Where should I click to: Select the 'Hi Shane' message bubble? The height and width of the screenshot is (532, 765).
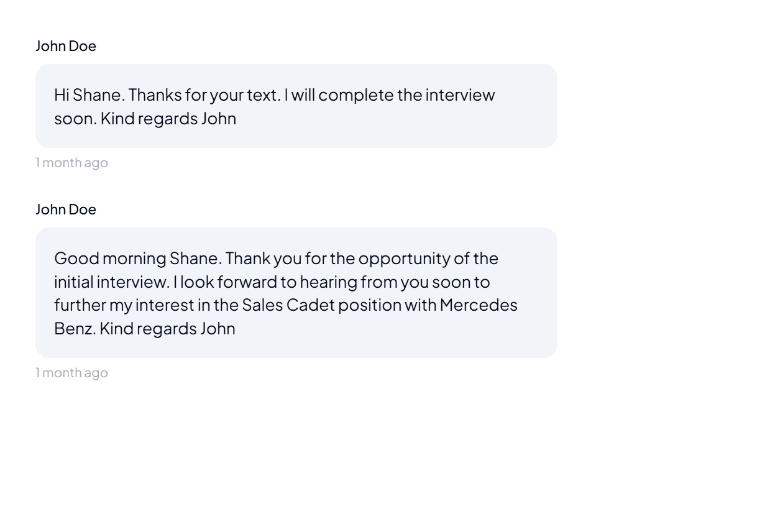(x=296, y=106)
